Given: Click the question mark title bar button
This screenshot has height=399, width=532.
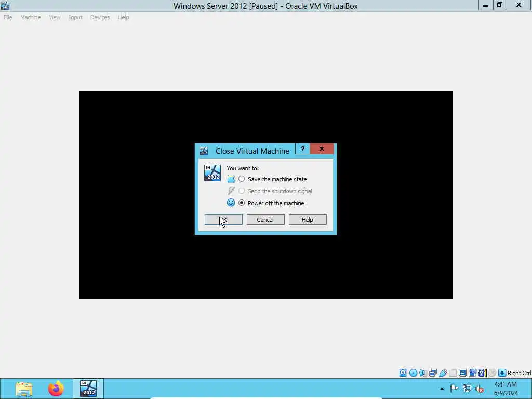Looking at the screenshot, I should coord(303,149).
